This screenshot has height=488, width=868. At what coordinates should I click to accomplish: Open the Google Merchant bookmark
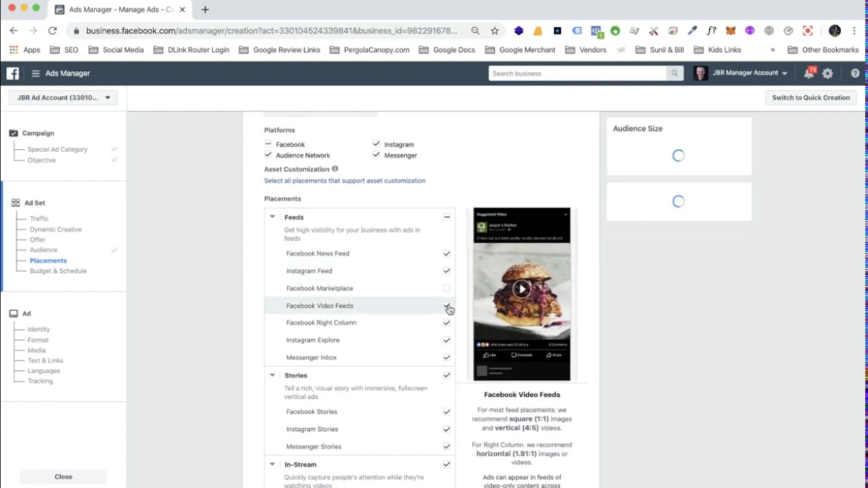coord(520,49)
